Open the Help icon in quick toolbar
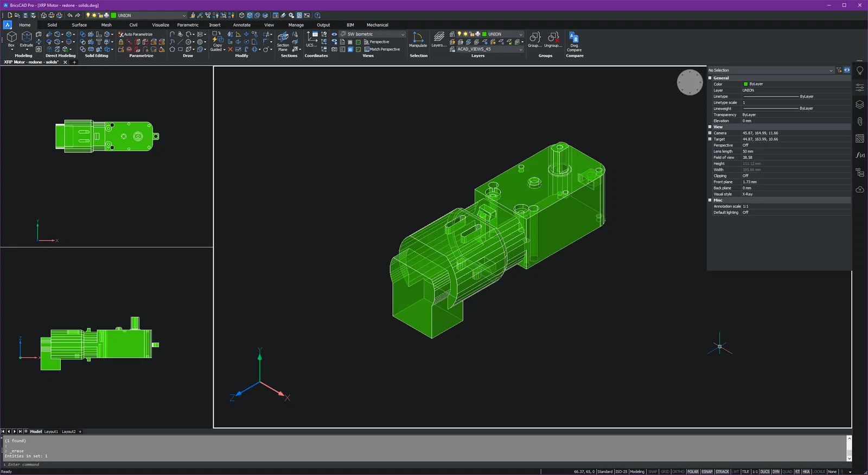The width and height of the screenshot is (868, 475). click(x=317, y=15)
